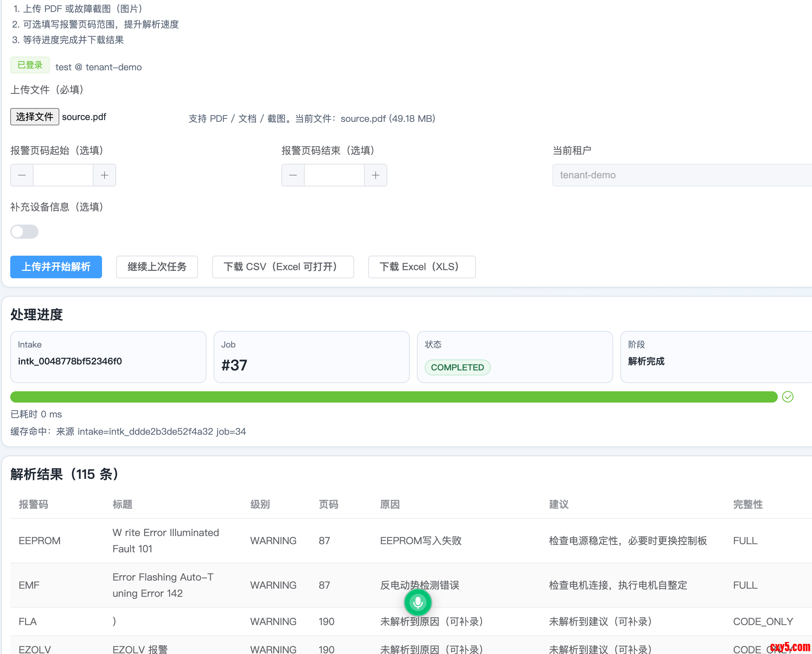Click the COMPLETED status badge

tap(457, 367)
